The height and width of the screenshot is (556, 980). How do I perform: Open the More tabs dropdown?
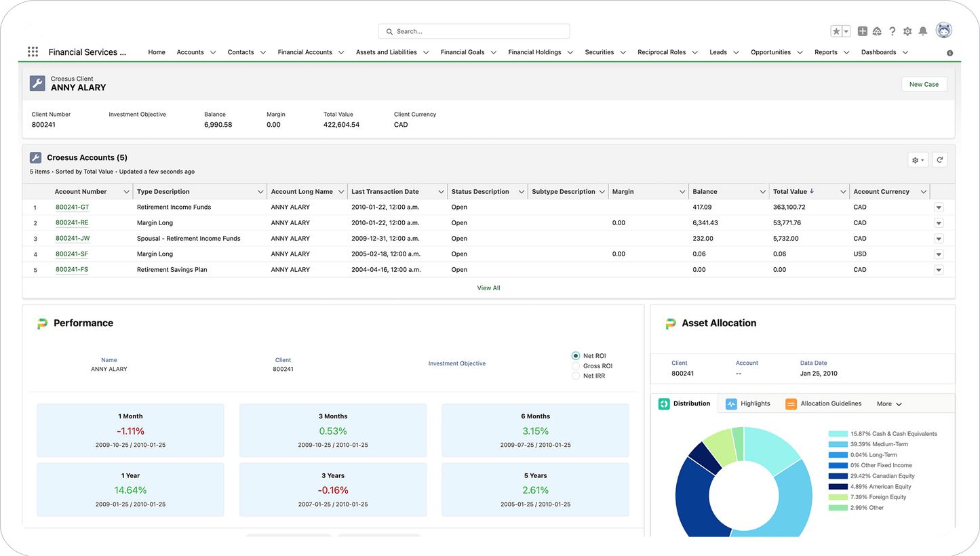(889, 404)
